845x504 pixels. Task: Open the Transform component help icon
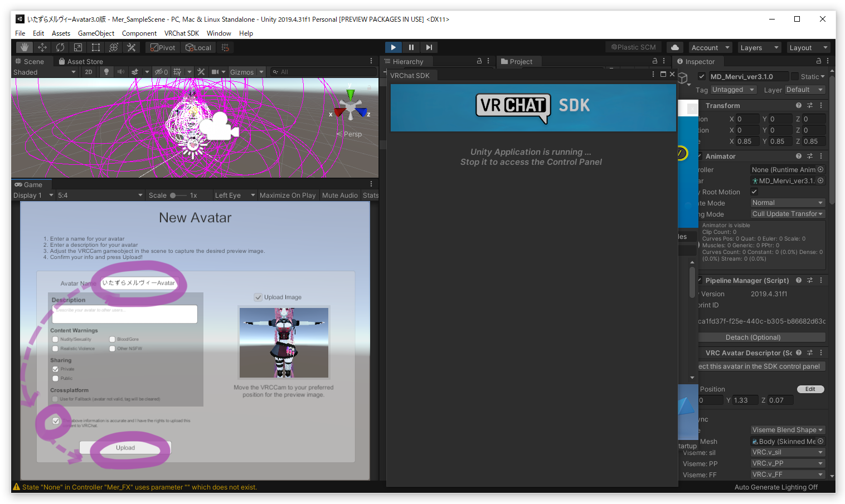click(x=799, y=105)
